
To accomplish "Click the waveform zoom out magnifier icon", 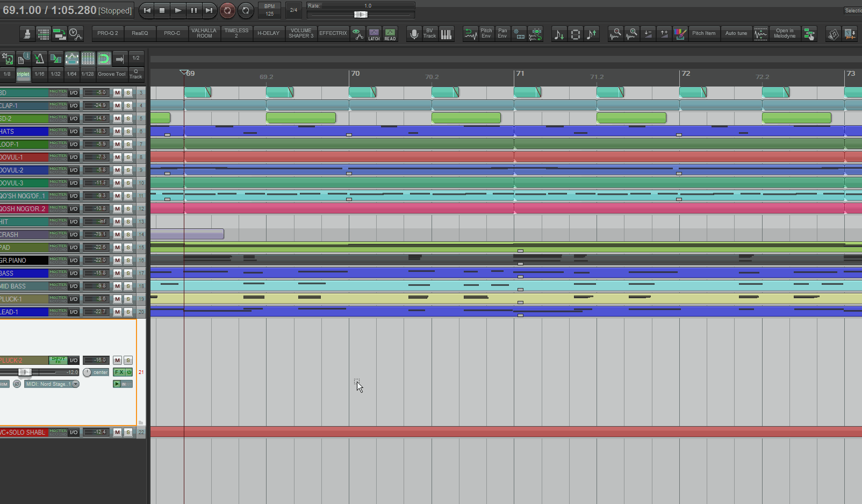I will (616, 34).
